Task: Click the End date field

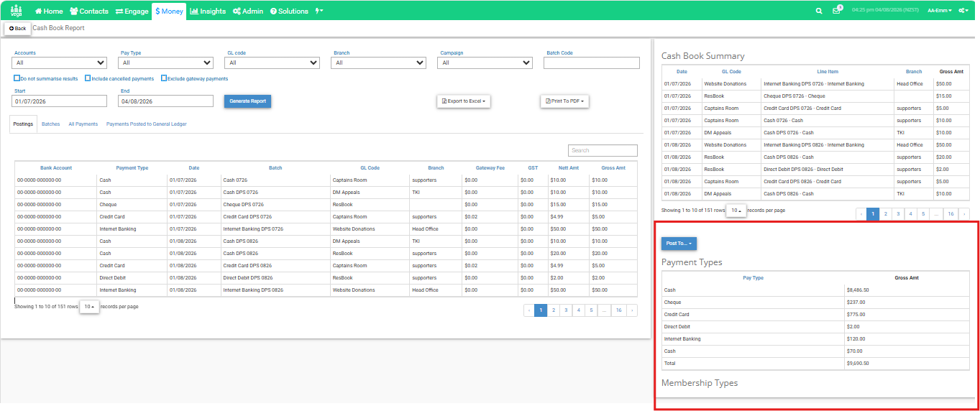Action: point(166,101)
